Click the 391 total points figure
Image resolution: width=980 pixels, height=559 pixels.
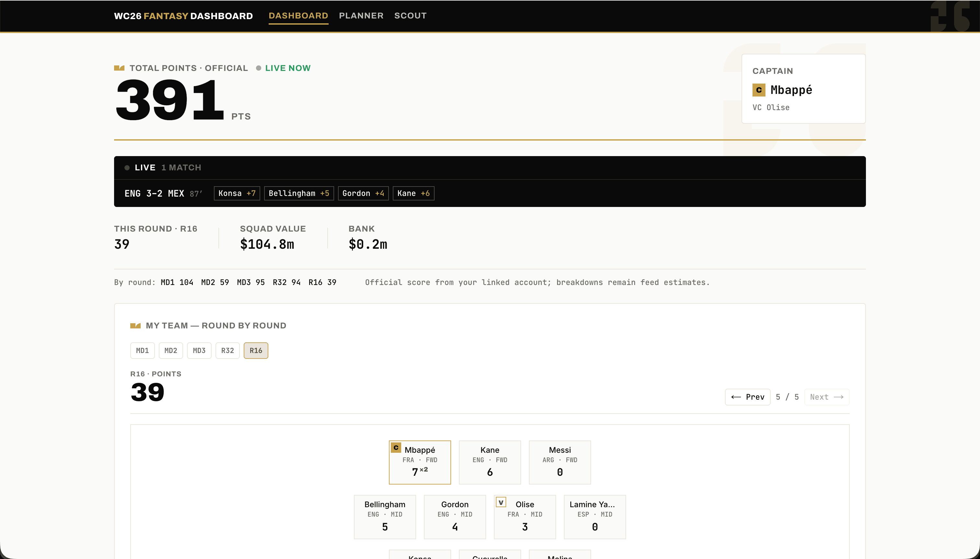[x=169, y=100]
